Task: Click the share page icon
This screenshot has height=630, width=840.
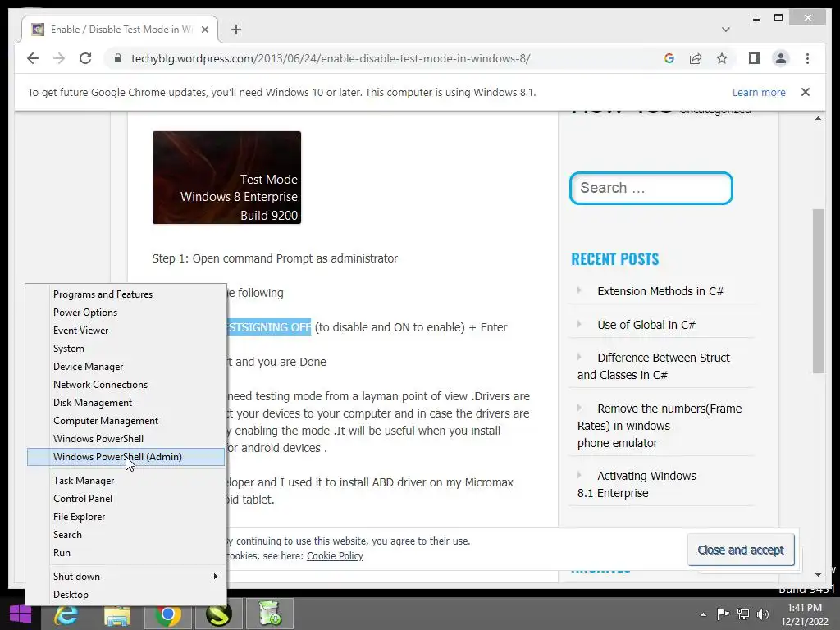Action: click(696, 58)
